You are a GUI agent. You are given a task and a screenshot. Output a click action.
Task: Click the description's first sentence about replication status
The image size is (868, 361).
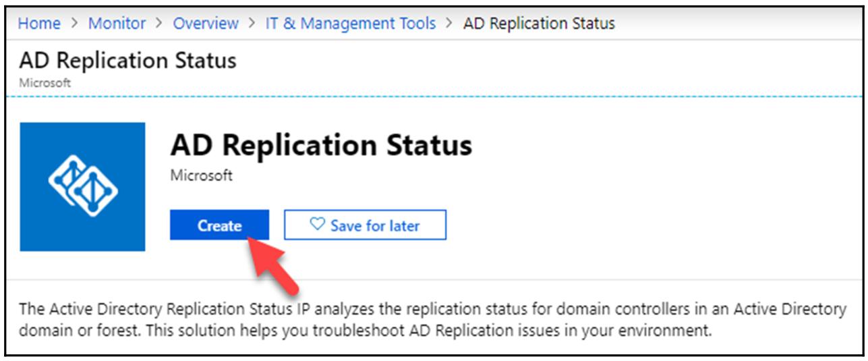[x=432, y=309]
